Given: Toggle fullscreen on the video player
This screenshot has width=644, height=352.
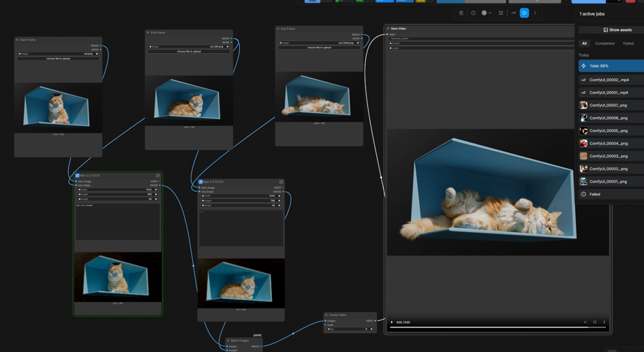Looking at the screenshot, I should [x=594, y=322].
